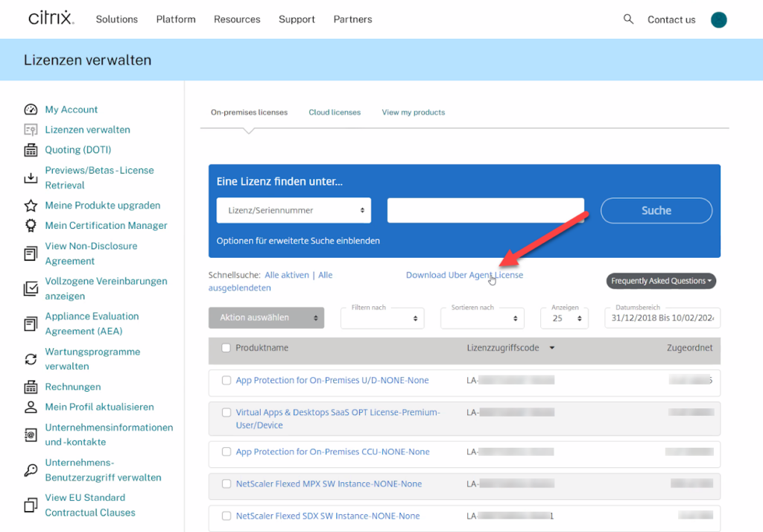Open the Lizenz/Seriennummer dropdown
Image resolution: width=763 pixels, height=532 pixels.
point(294,211)
